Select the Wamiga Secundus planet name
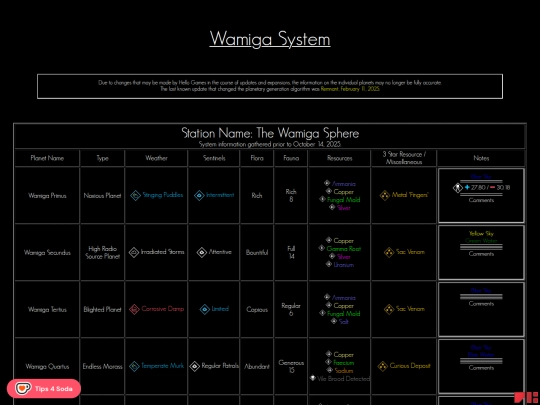Screen dimensions: 540x405 47,252
